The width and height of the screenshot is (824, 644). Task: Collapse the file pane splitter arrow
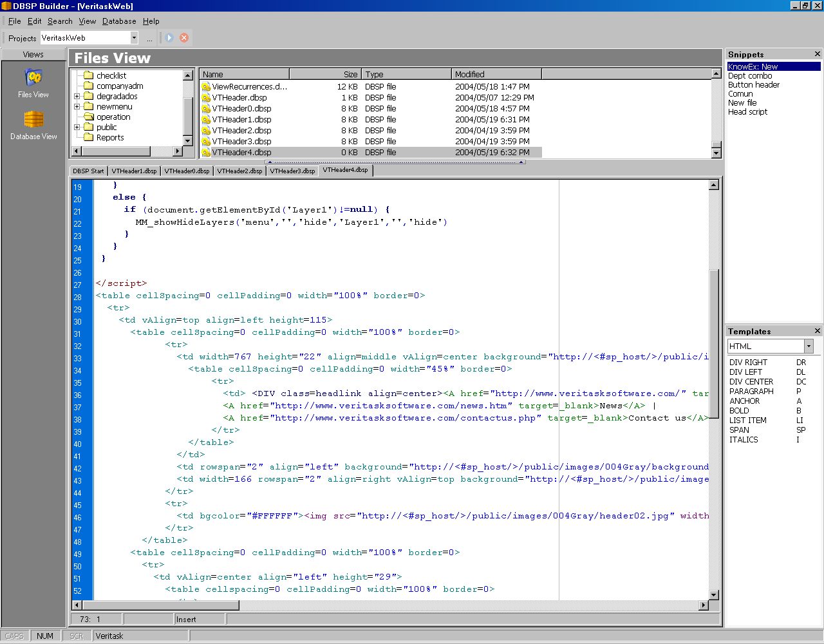click(396, 162)
